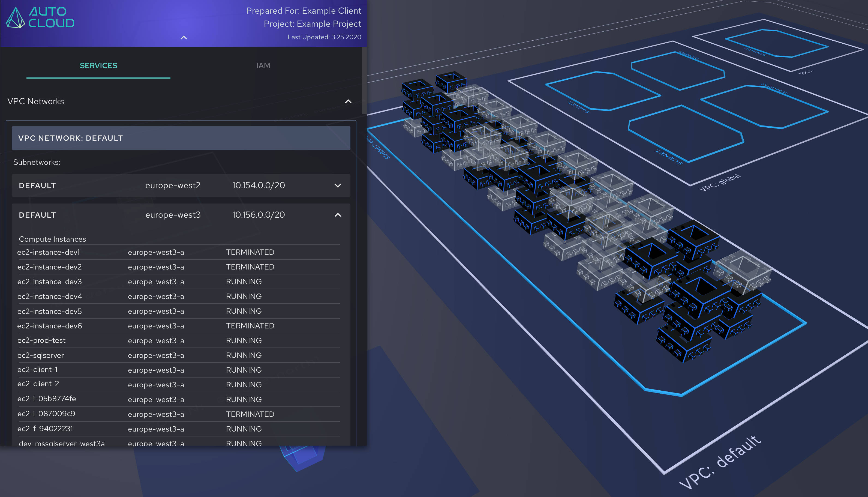868x497 pixels.
Task: Click the top-most blue instance cube
Action: coord(451,81)
